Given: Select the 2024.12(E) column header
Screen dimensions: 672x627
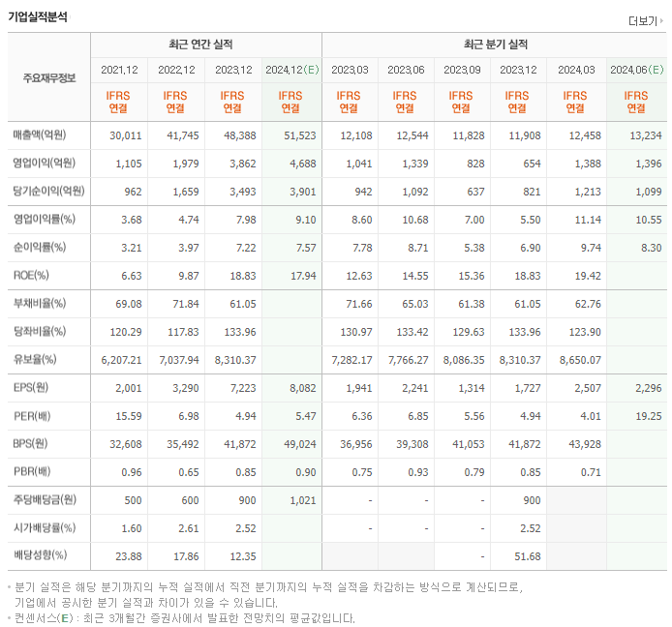Looking at the screenshot, I should click(x=291, y=70).
